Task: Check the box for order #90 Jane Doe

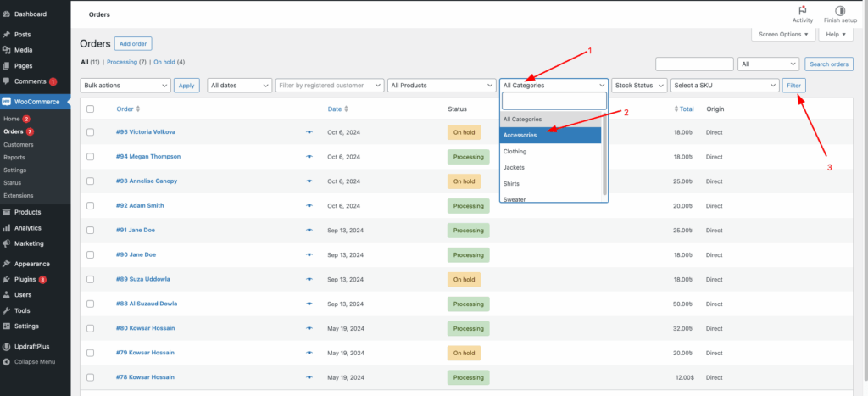Action: tap(90, 254)
